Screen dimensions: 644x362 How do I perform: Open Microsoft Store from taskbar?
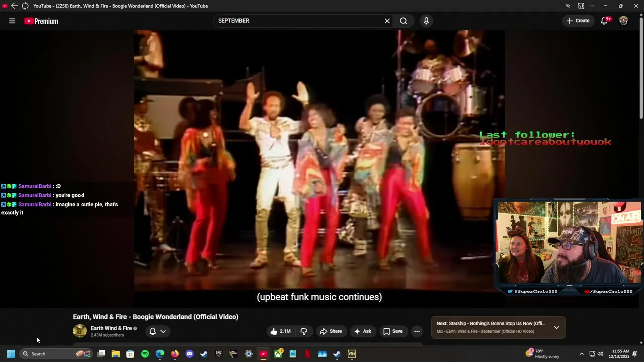pos(130,354)
